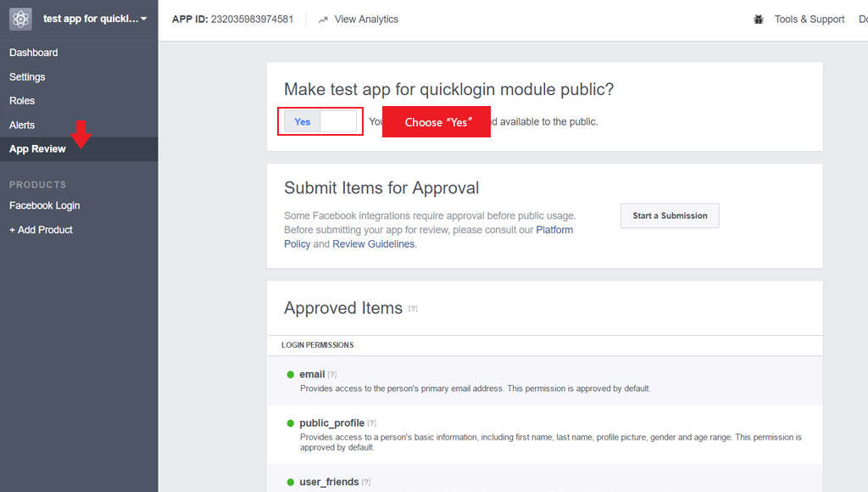Open Tools & Support menu

pos(810,20)
